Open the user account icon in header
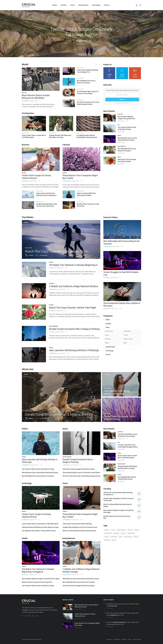This screenshot has height=644, width=163. click(x=137, y=5)
